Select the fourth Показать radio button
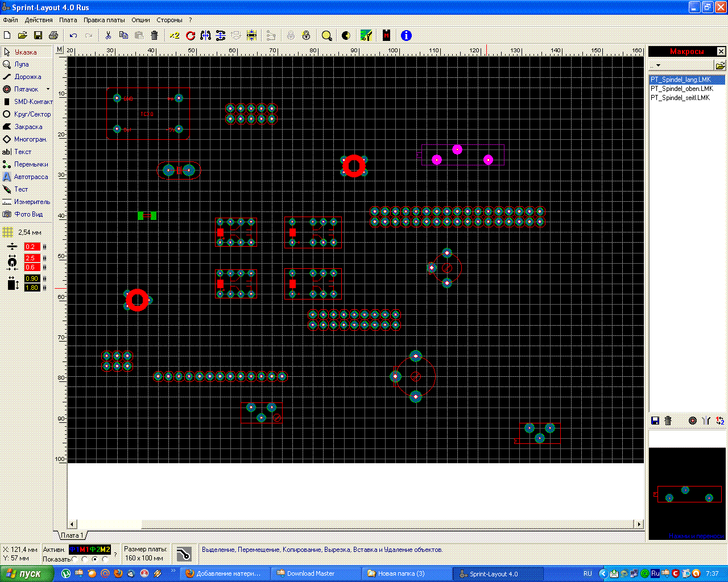 tap(105, 559)
